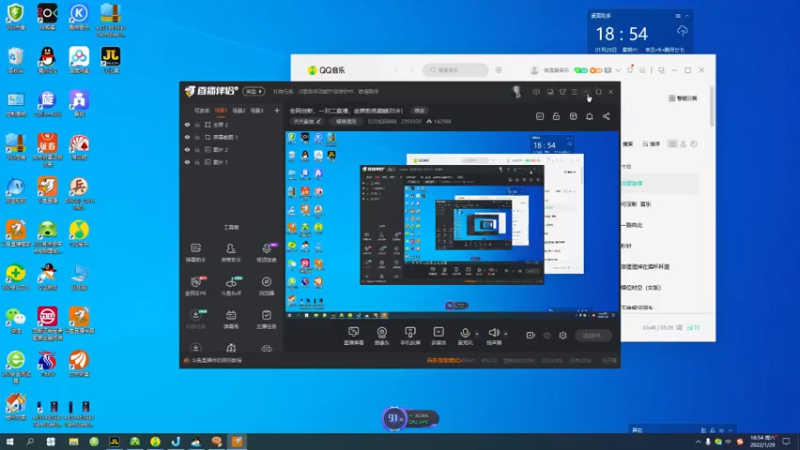Open hamburger menu in streaming app title bar
Image resolution: width=800 pixels, height=450 pixels.
click(x=574, y=92)
